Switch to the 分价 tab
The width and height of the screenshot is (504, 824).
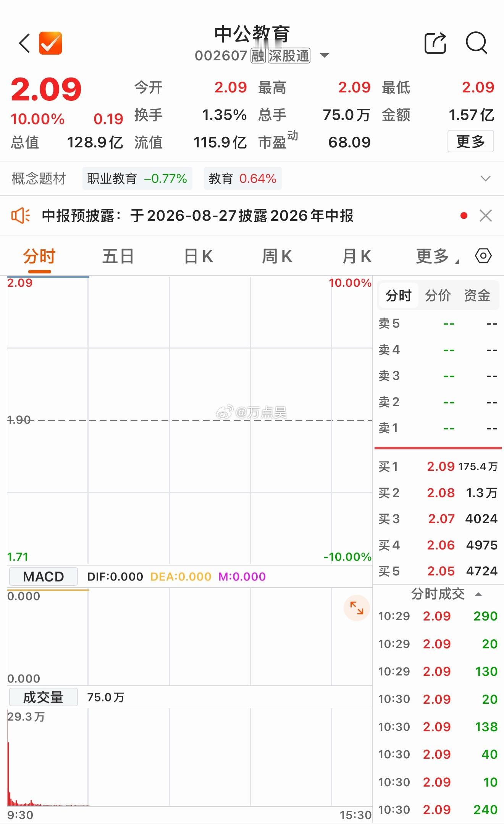coord(438,296)
